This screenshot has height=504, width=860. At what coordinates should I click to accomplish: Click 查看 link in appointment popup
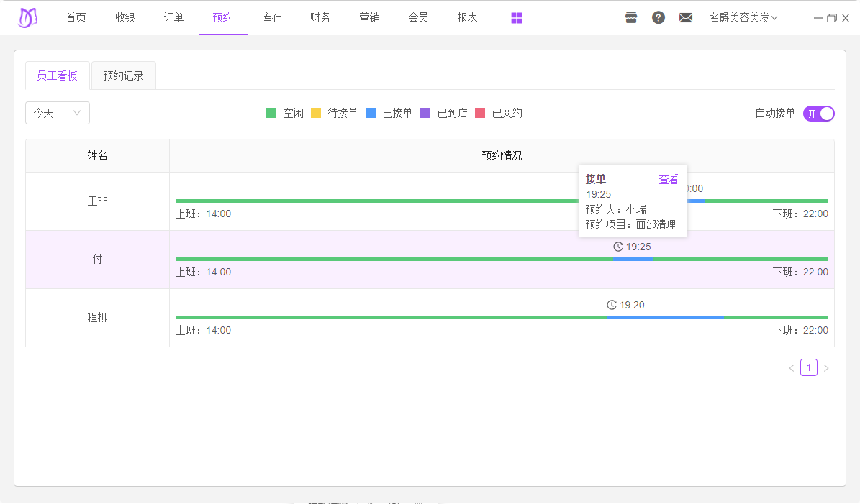pyautogui.click(x=669, y=180)
